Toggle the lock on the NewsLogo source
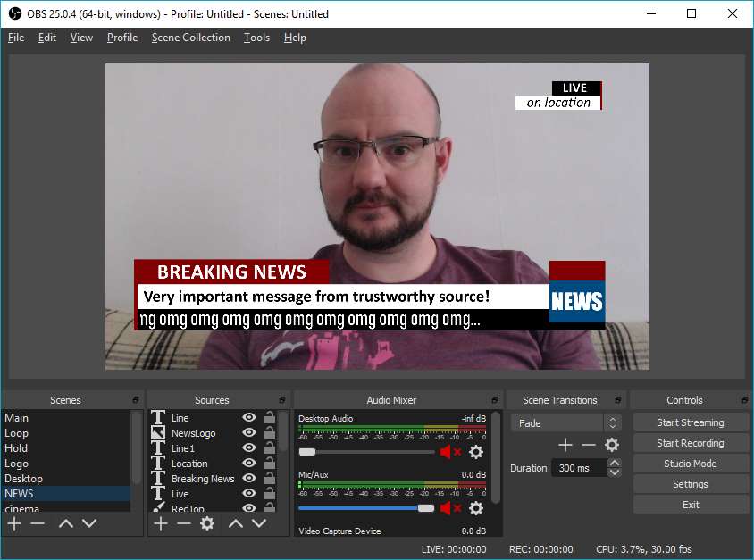 pos(270,432)
